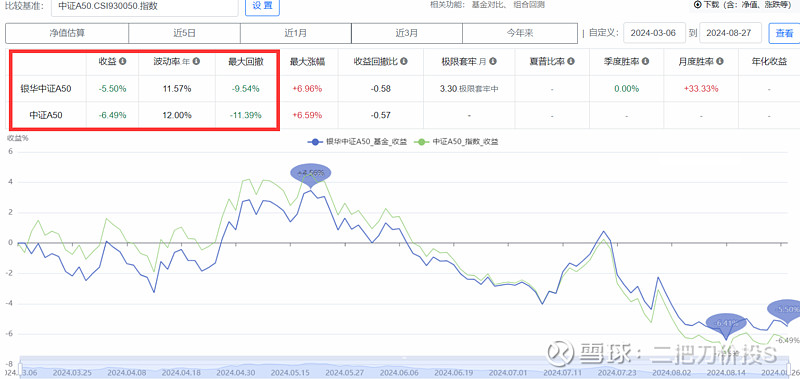Choose the 近3月 time range tab
This screenshot has height=379, width=800.
pos(407,33)
